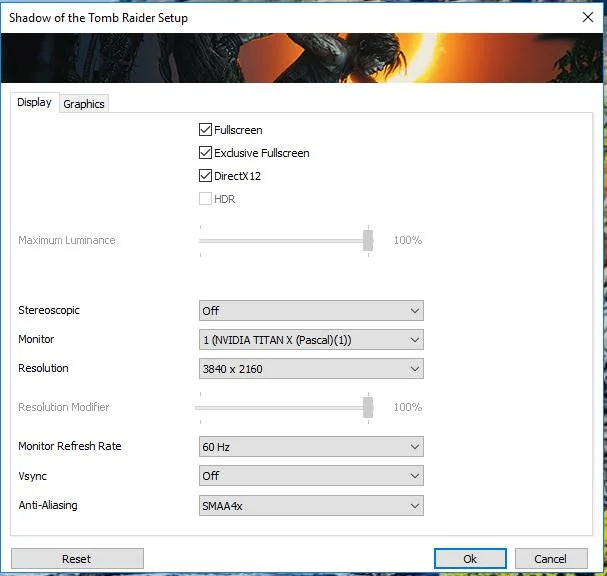Expand the Monitor selection combo box

pyautogui.click(x=311, y=339)
